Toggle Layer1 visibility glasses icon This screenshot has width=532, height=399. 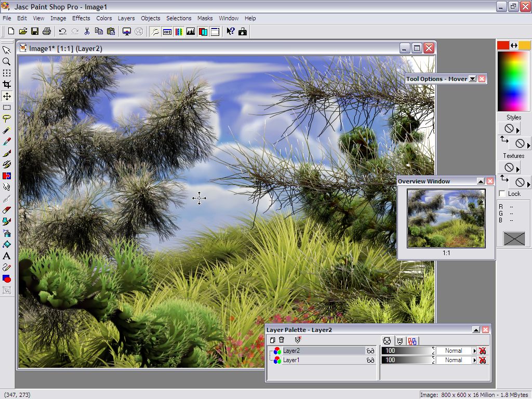coord(370,360)
